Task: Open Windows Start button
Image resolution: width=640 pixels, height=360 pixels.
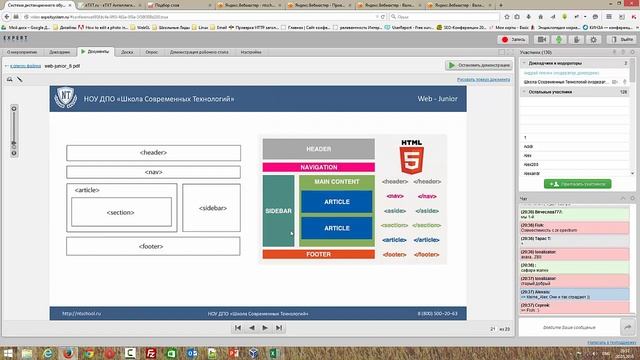Action: (x=9, y=353)
